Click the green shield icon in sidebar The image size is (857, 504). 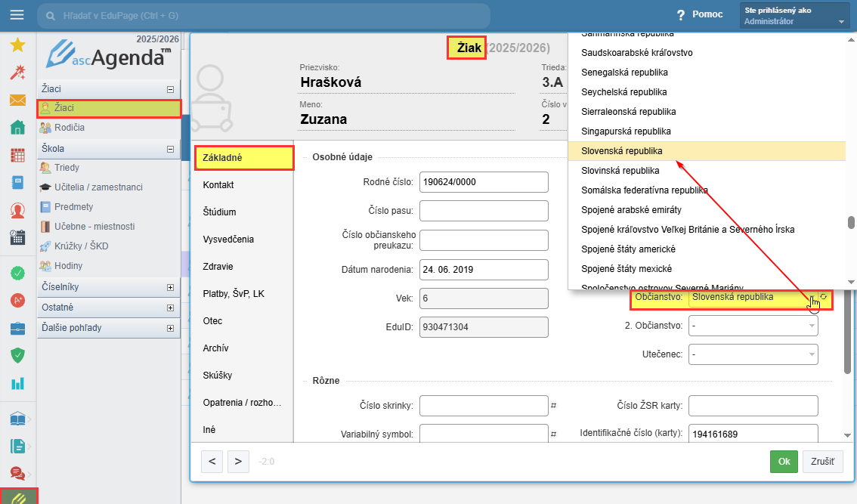(x=17, y=355)
